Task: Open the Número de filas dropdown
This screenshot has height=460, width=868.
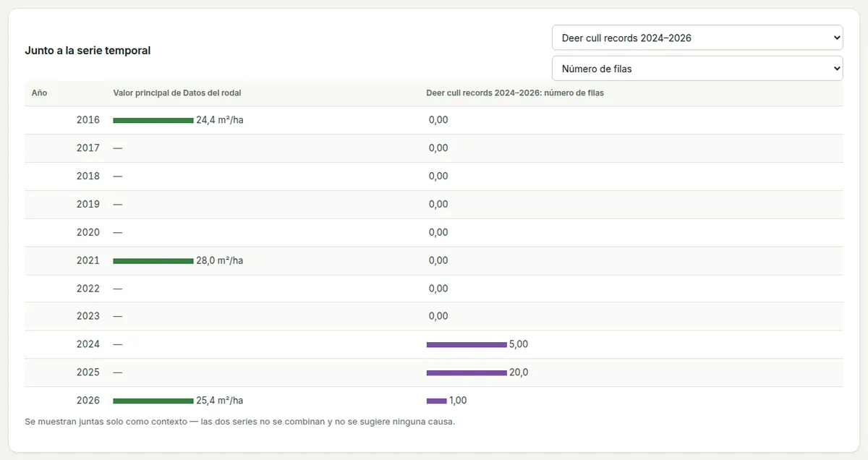Action: click(697, 69)
